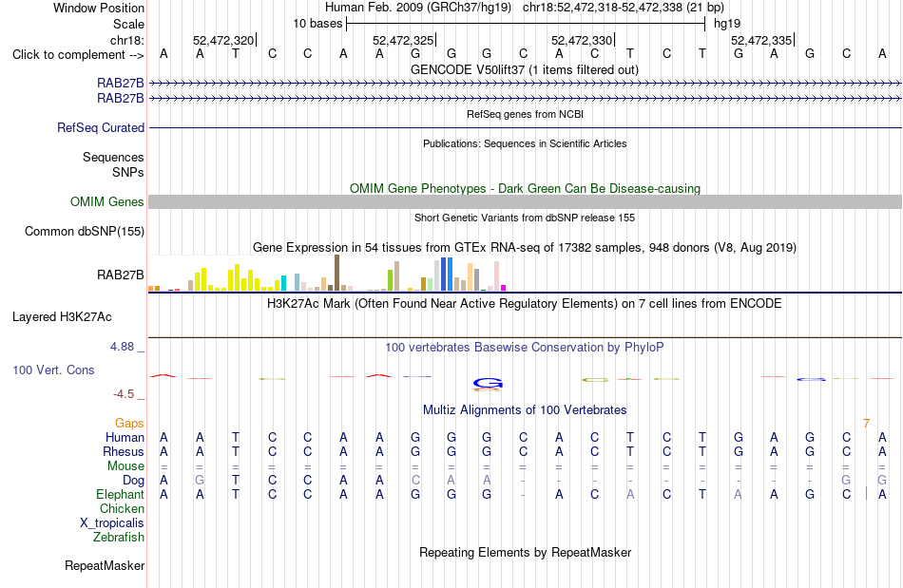903x588 pixels.
Task: Click the magenta bar ending the GTEx chart
Action: [504, 288]
